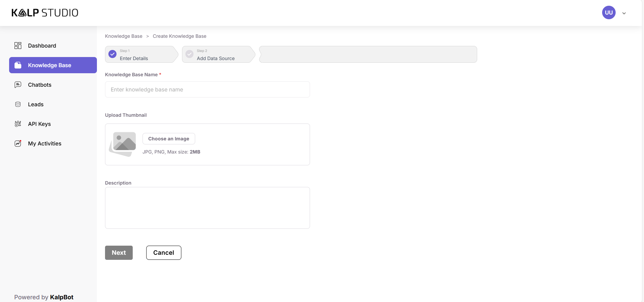Click the Chatbots speech bubble icon

18,85
